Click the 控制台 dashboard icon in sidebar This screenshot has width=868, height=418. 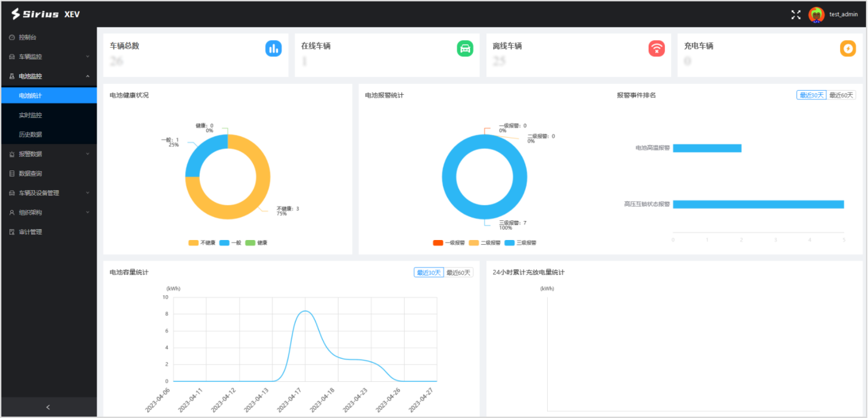pyautogui.click(x=12, y=37)
